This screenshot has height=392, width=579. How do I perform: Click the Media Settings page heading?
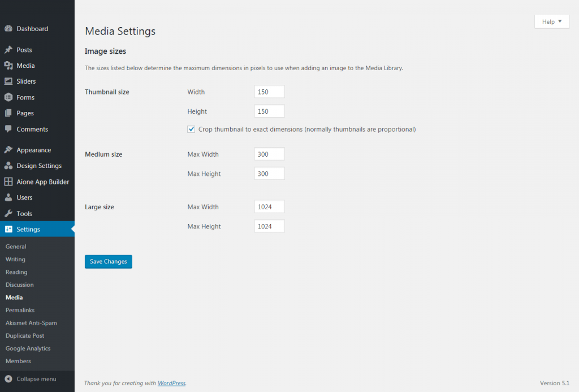120,32
